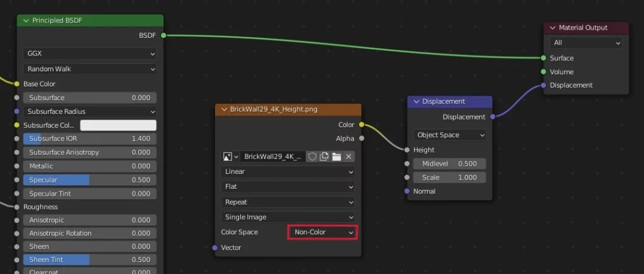The height and width of the screenshot is (274, 644).
Task: Open the All target dropdown in Material Output
Action: coord(586,43)
